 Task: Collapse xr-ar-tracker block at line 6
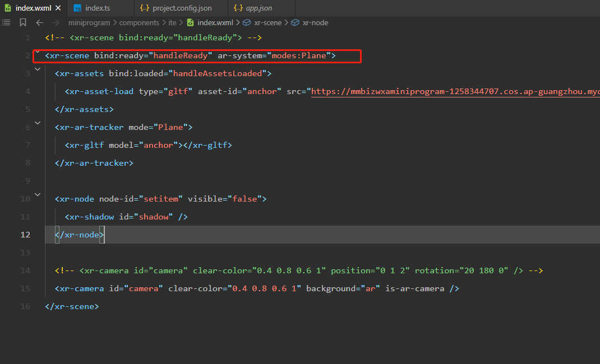[38, 123]
